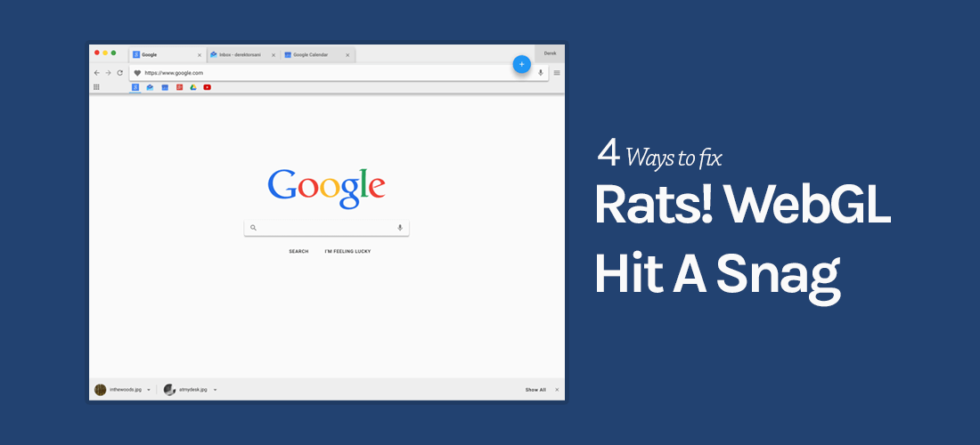Click the I'M FEELING LUCKY button

point(347,252)
